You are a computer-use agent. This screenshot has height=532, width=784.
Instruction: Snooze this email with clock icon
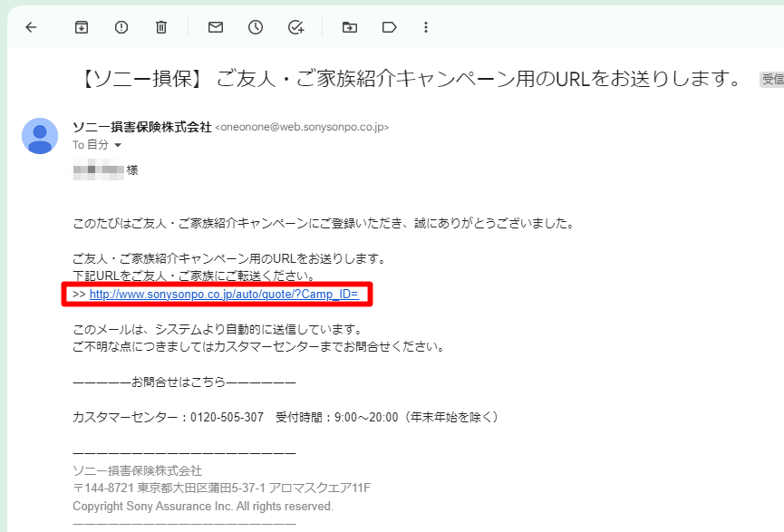pyautogui.click(x=256, y=27)
